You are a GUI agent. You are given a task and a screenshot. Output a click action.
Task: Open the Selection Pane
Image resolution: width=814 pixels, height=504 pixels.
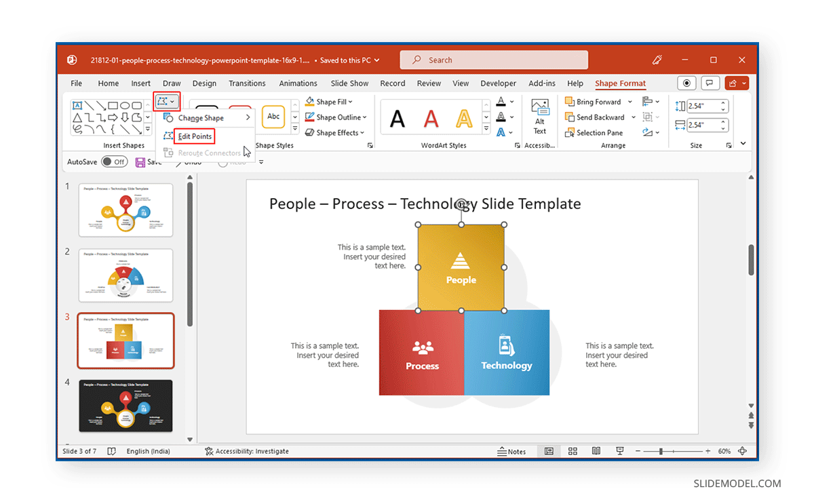tap(596, 132)
